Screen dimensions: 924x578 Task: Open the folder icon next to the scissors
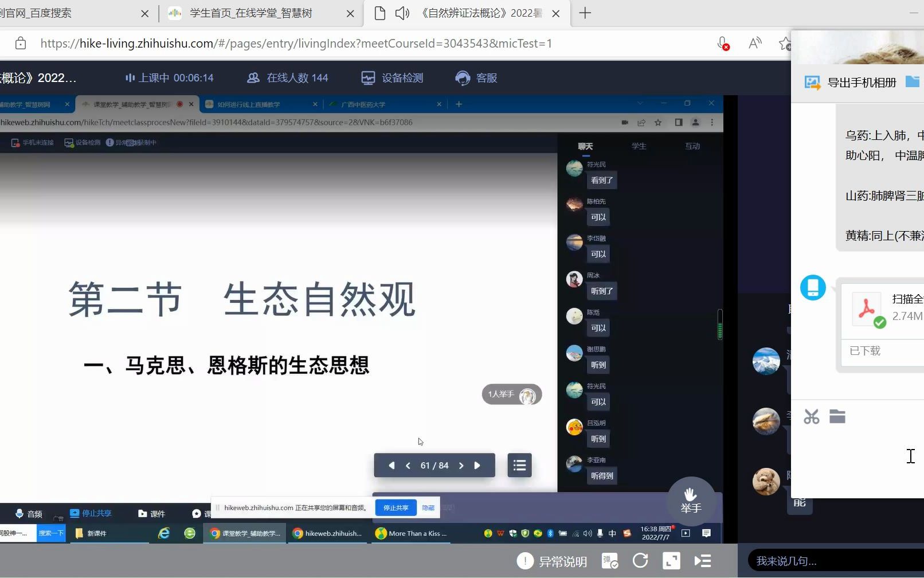[x=837, y=416]
